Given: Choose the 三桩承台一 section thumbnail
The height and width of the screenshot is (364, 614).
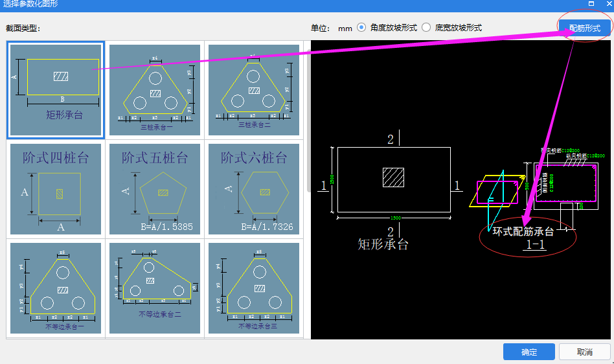Looking at the screenshot, I should (x=155, y=90).
